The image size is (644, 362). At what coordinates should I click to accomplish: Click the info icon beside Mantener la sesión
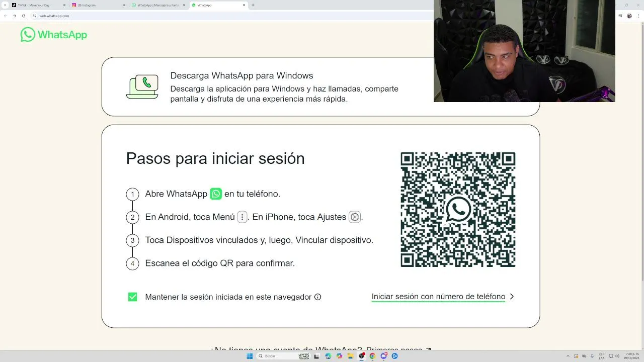pyautogui.click(x=317, y=297)
